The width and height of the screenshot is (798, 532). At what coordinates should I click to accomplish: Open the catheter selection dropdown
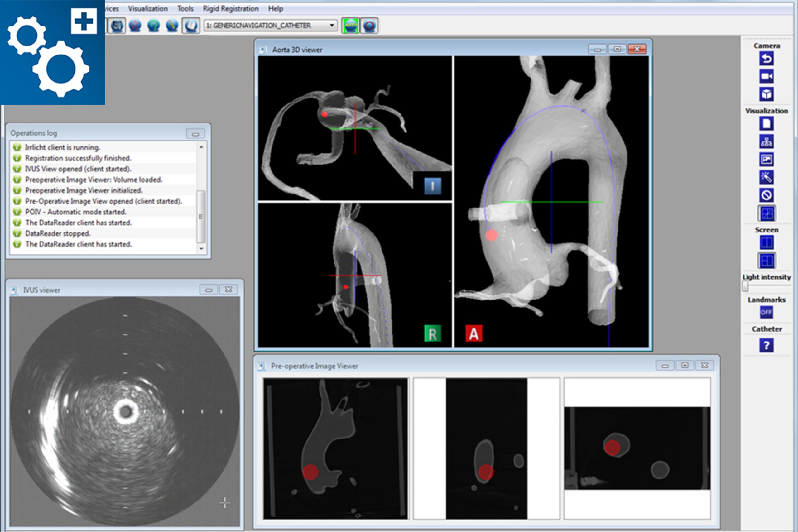[x=268, y=25]
